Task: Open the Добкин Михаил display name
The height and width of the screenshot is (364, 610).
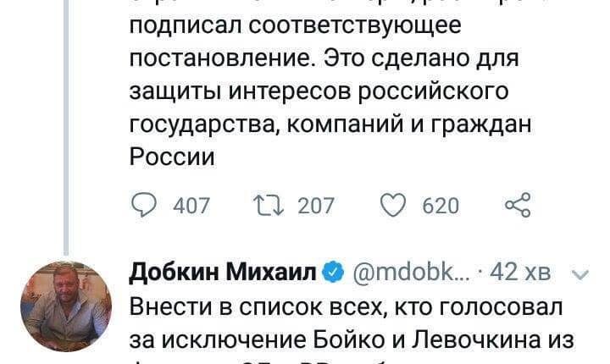Action: click(223, 272)
